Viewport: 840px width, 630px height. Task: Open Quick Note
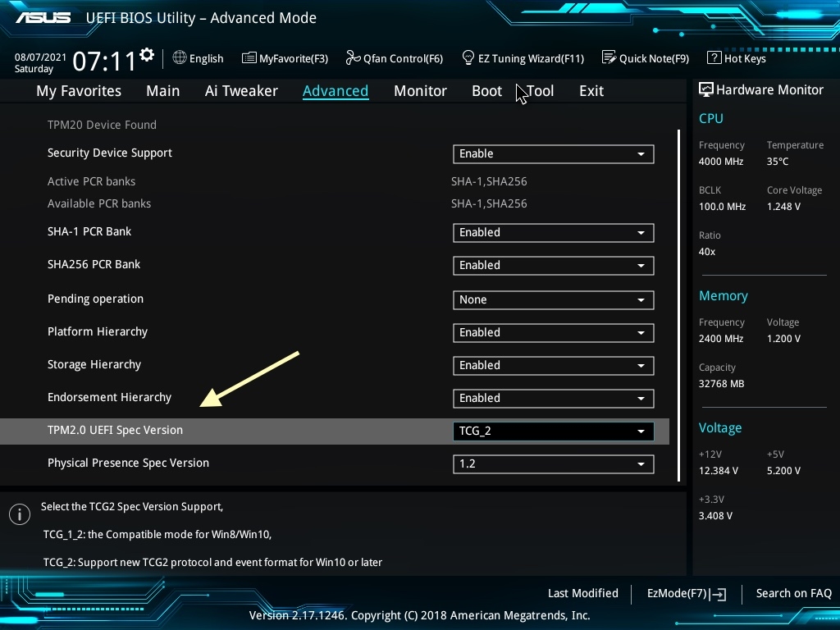pos(645,58)
